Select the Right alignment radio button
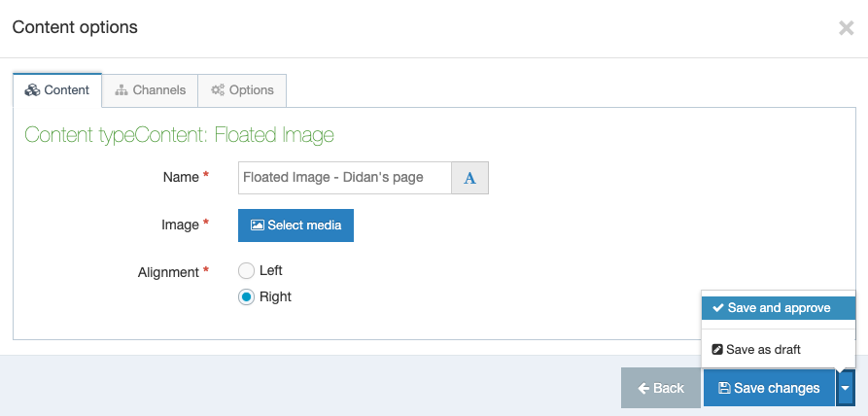The height and width of the screenshot is (416, 868). coord(246,297)
